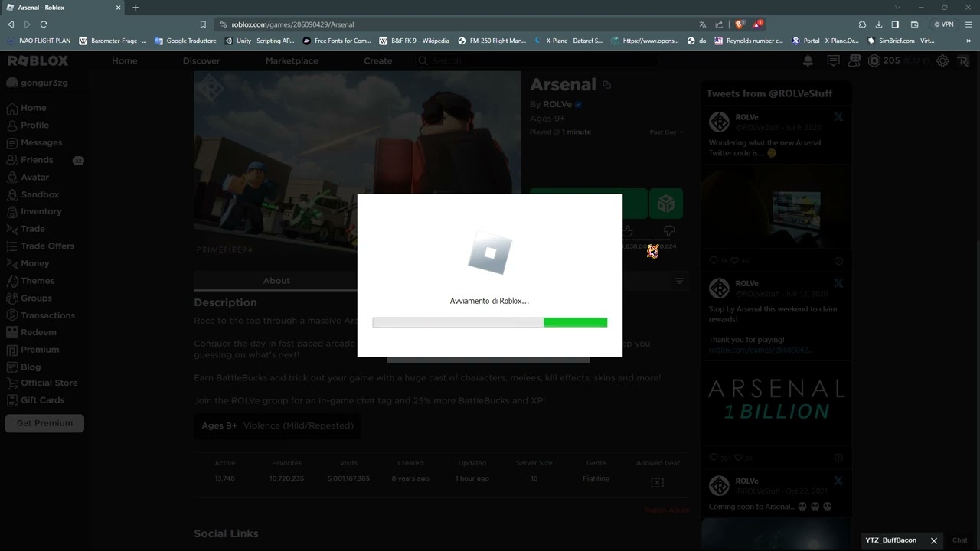
Task: Copy the Arsenal game title link icon
Action: point(607,85)
